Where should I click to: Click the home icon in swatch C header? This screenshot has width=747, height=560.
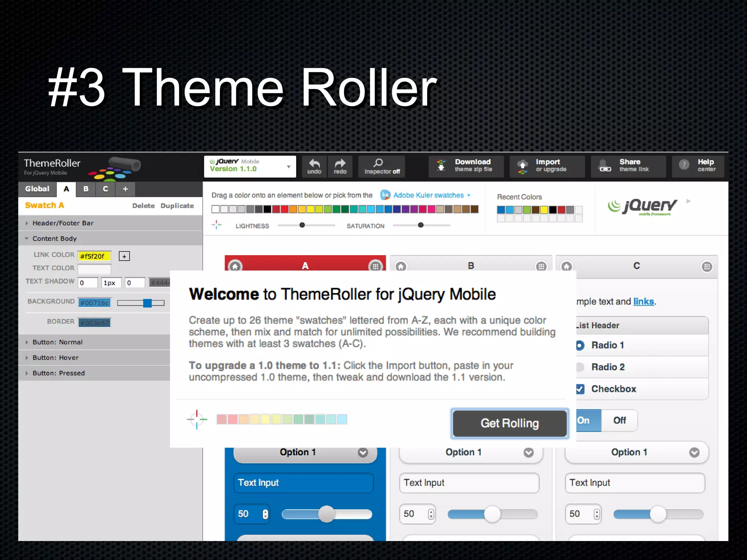tap(566, 266)
